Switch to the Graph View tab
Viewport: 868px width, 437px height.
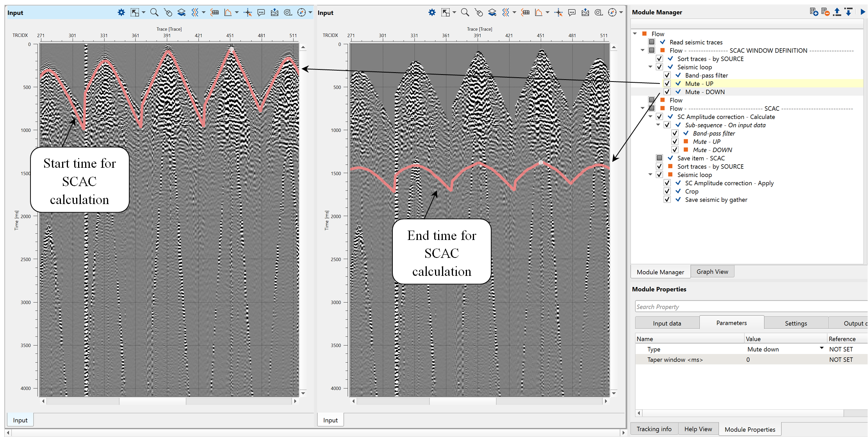point(712,272)
